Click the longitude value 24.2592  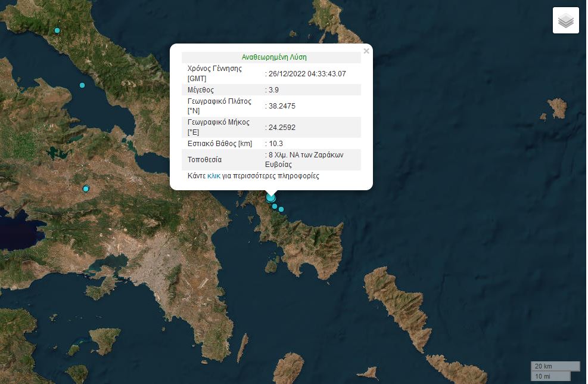coord(282,127)
